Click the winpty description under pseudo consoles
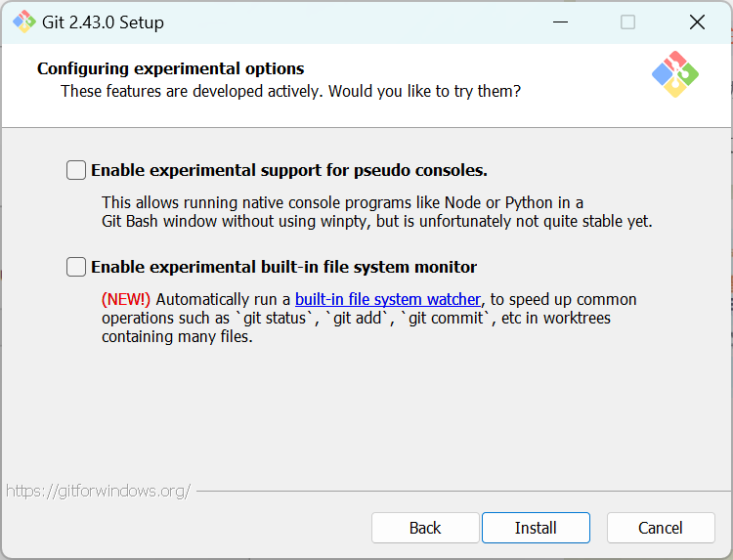The width and height of the screenshot is (733, 560). [376, 221]
